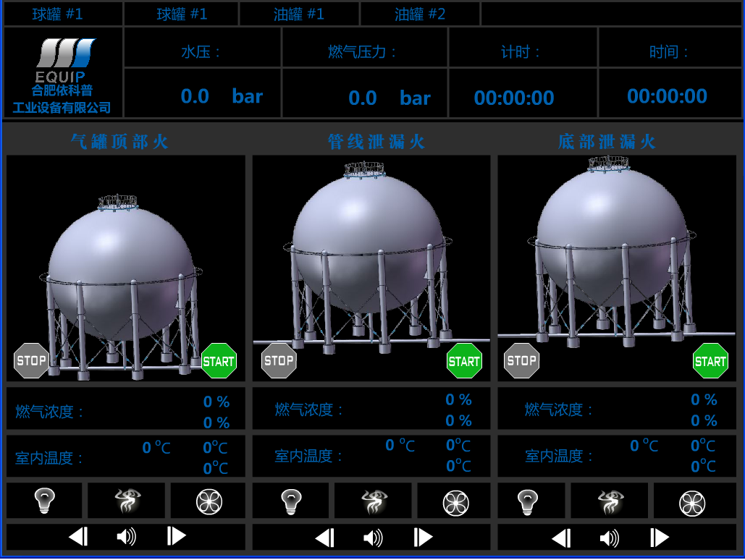The image size is (745, 560).
Task: Start the fan in 底部泄漏火 panel
Action: pos(692,503)
